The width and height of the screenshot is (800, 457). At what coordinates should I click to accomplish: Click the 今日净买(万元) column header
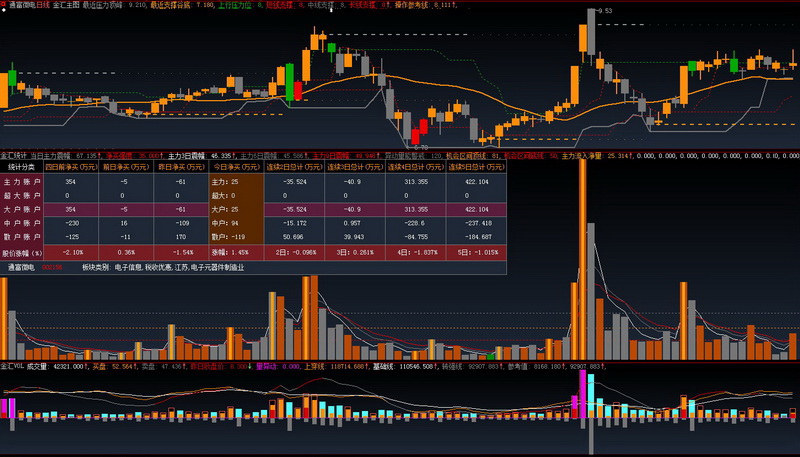[x=236, y=167]
